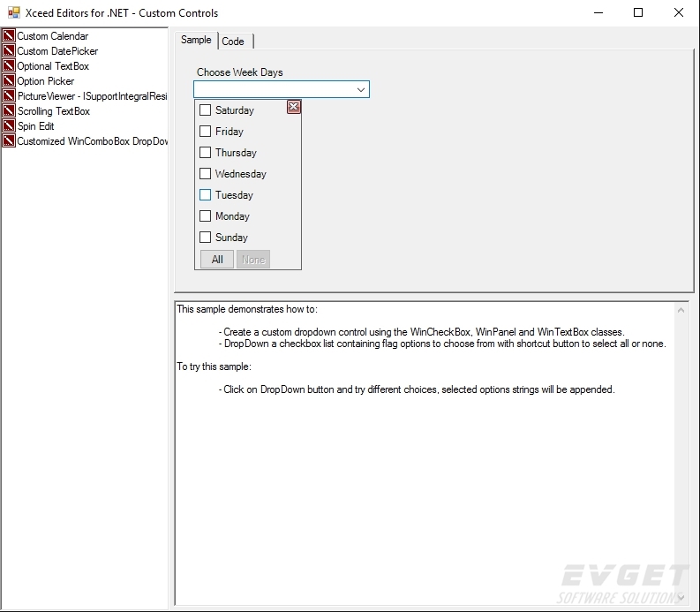The height and width of the screenshot is (612, 700).
Task: Click the icon beside Spin Edit
Action: pyautogui.click(x=9, y=126)
